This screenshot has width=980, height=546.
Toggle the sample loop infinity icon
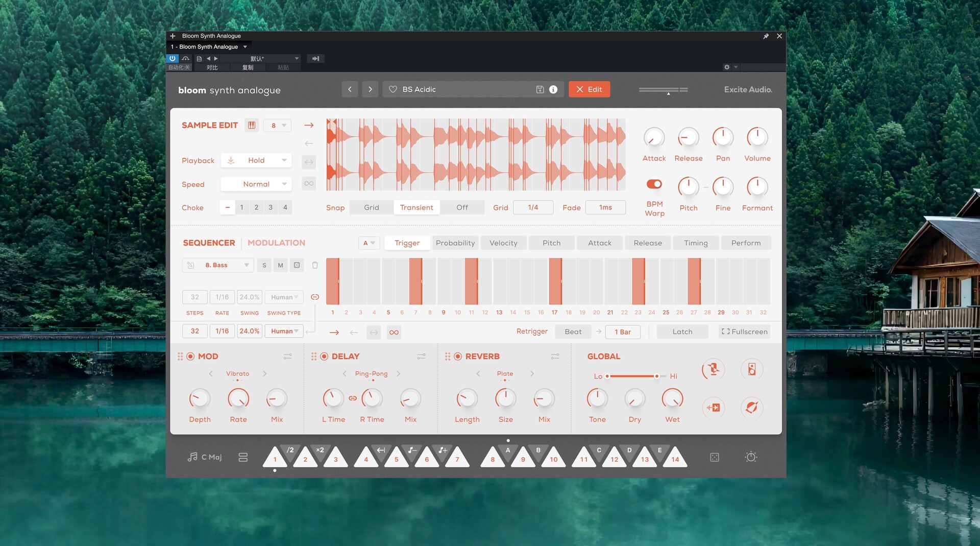(x=309, y=183)
